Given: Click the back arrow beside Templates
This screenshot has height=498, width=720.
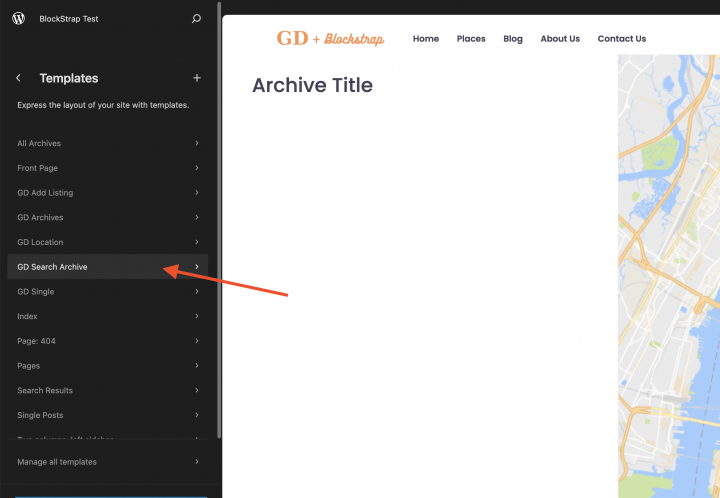Looking at the screenshot, I should pos(18,78).
